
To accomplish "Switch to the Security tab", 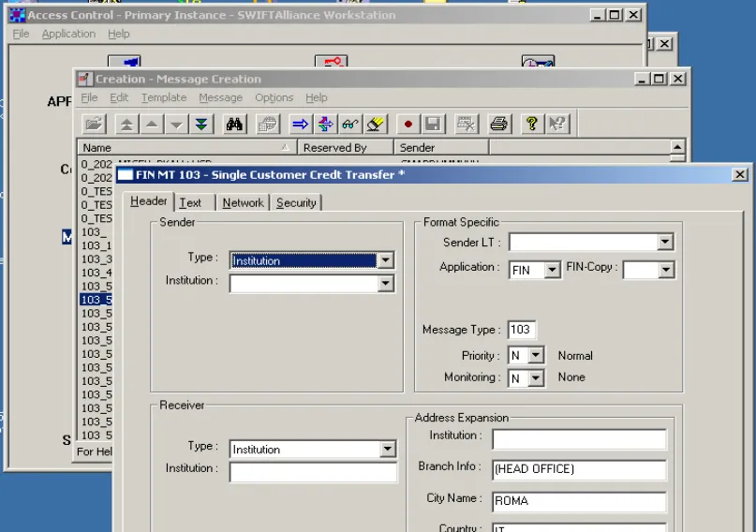I will click(296, 202).
